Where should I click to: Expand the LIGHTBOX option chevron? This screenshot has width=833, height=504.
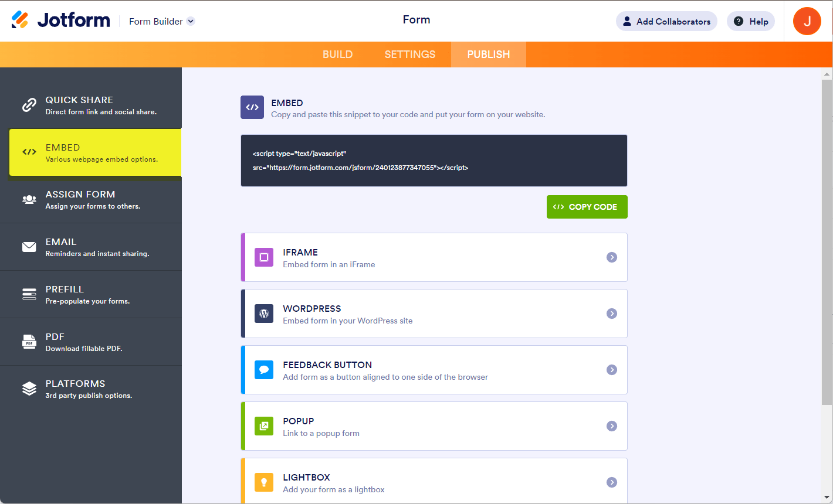[x=612, y=482]
